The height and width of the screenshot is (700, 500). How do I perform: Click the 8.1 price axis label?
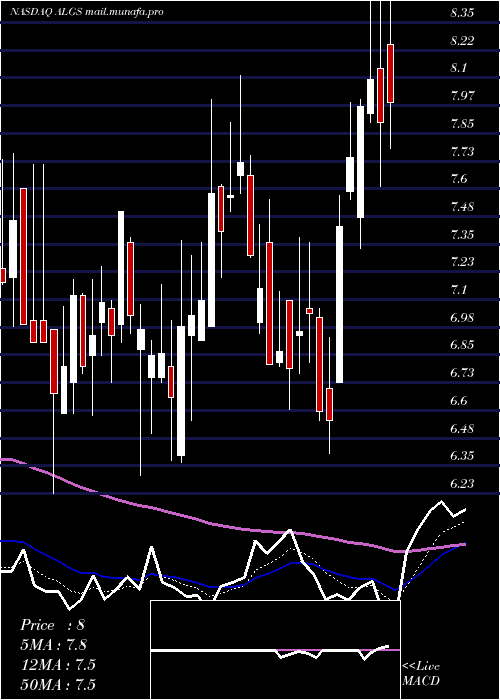click(x=458, y=68)
